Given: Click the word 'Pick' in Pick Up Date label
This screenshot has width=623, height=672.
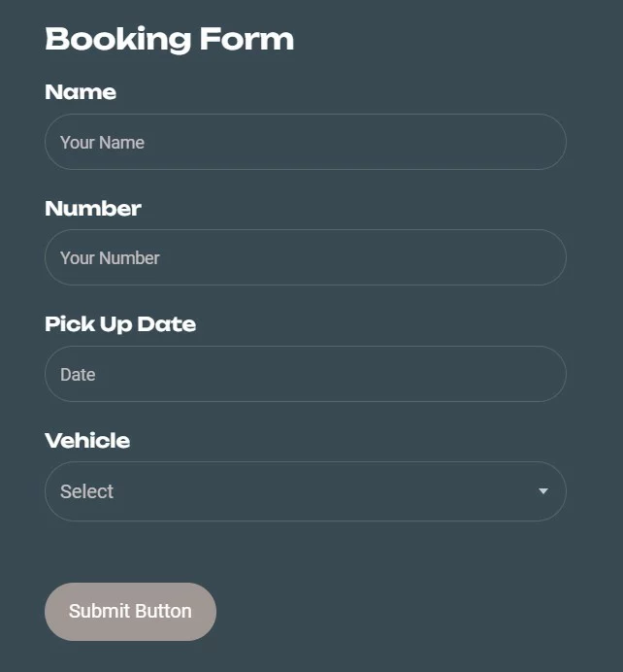Looking at the screenshot, I should click(x=65, y=323).
